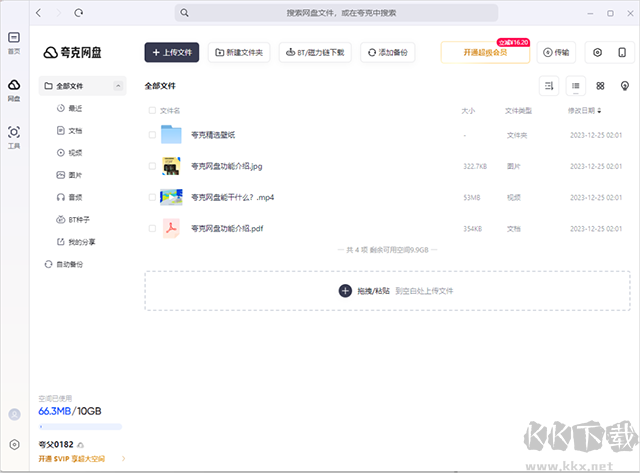Open 我的分享 my shares
This screenshot has height=473, width=640.
tap(76, 242)
